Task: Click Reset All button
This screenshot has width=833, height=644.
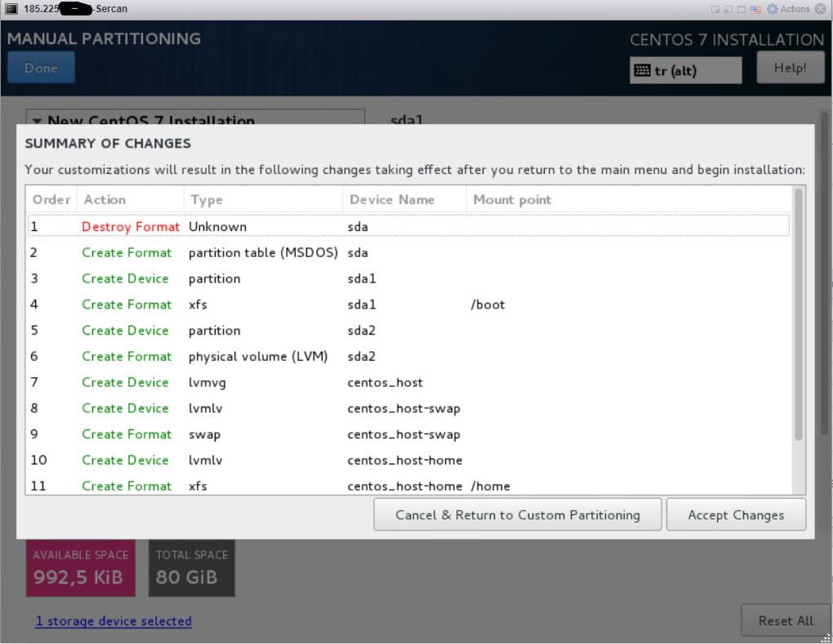Action: pyautogui.click(x=786, y=620)
